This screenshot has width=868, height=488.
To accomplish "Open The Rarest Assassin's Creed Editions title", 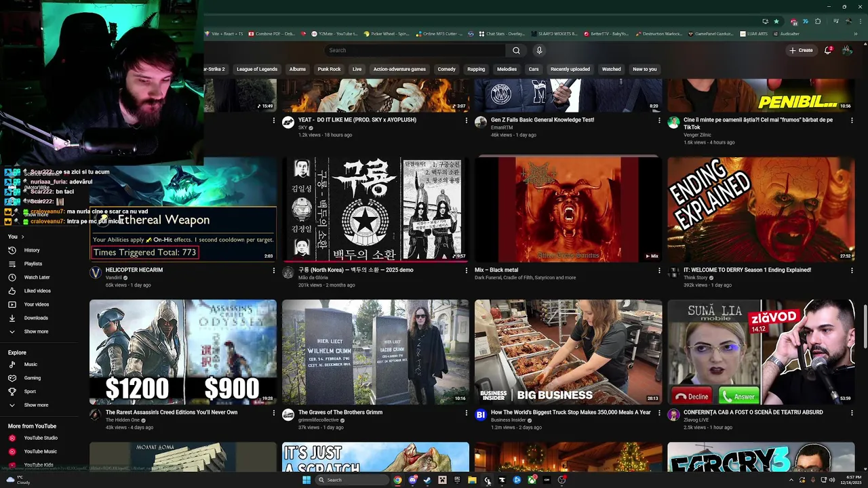I will coord(172,412).
